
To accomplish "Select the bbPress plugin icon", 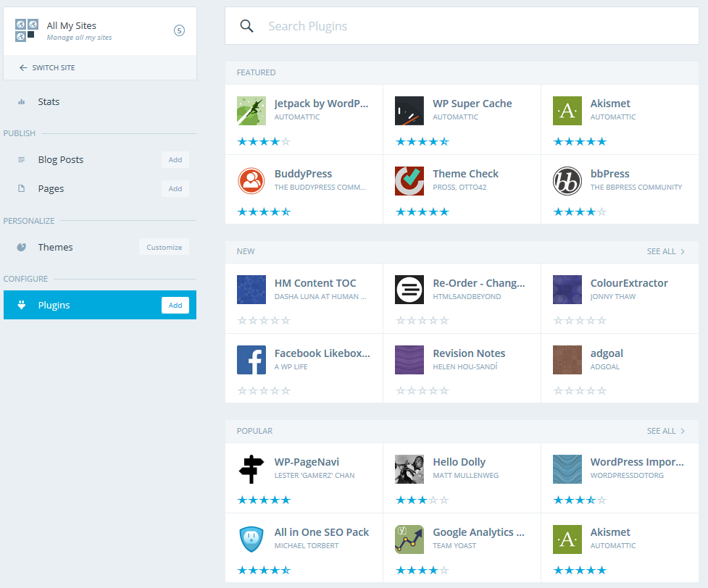I will tap(567, 181).
